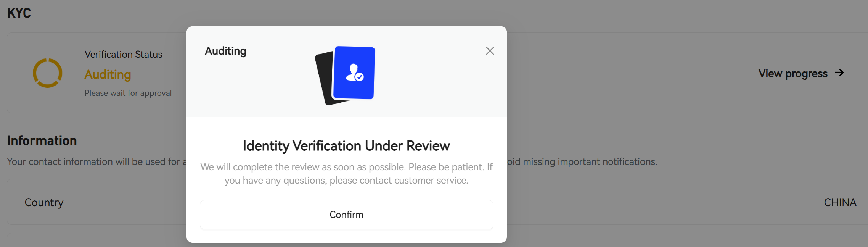Select the Country row label
Viewport: 868px width, 247px height.
44,202
